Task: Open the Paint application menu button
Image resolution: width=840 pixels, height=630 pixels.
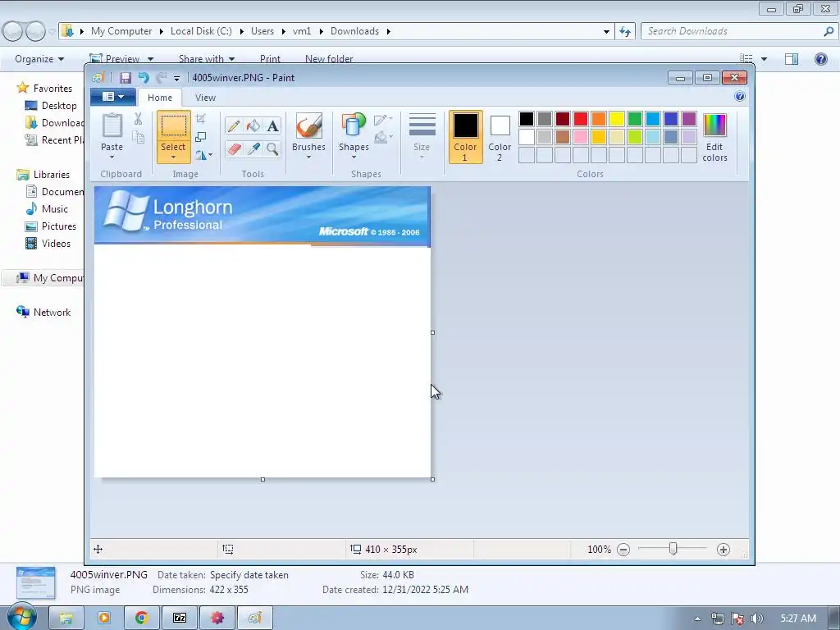Action: pyautogui.click(x=113, y=97)
